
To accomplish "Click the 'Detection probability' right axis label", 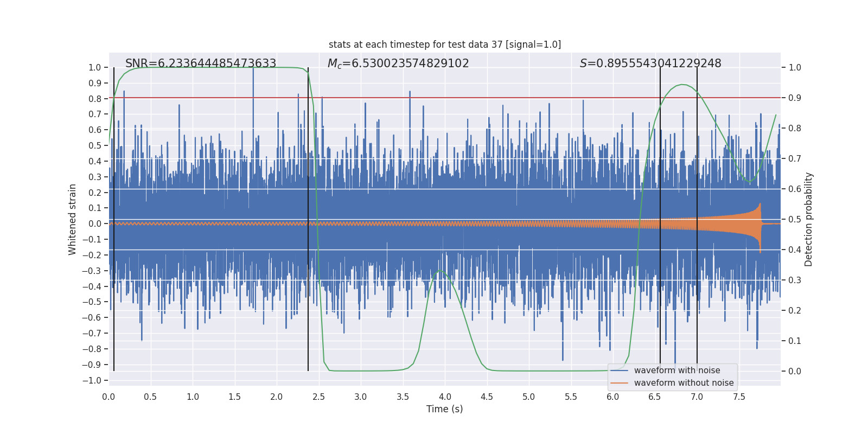I will (x=809, y=219).
